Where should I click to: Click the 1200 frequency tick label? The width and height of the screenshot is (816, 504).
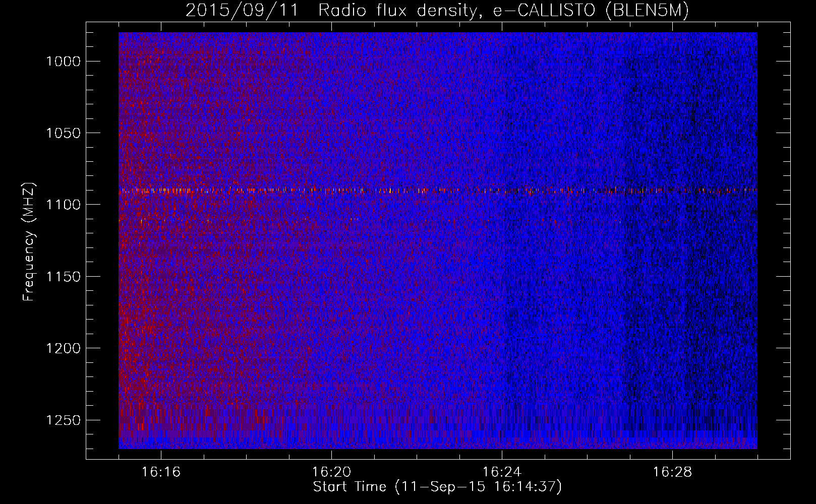64,348
